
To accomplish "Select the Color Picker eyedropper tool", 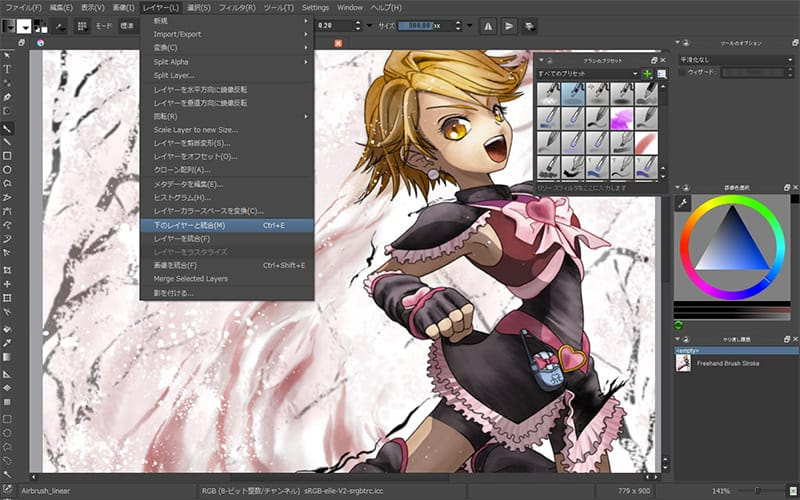I will pos(7,343).
